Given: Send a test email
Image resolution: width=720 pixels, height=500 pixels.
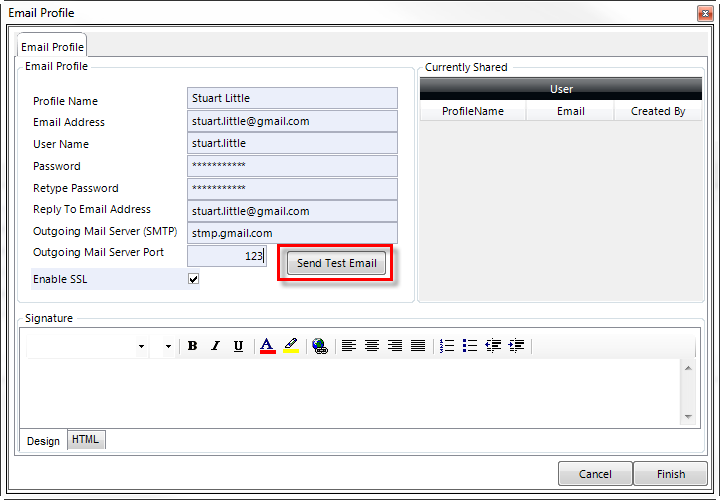Looking at the screenshot, I should [x=336, y=263].
